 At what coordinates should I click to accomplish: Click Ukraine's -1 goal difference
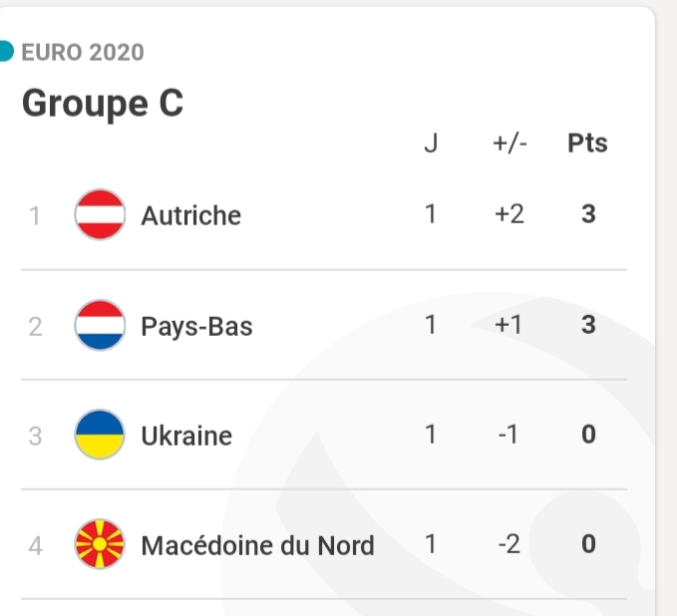pos(508,435)
